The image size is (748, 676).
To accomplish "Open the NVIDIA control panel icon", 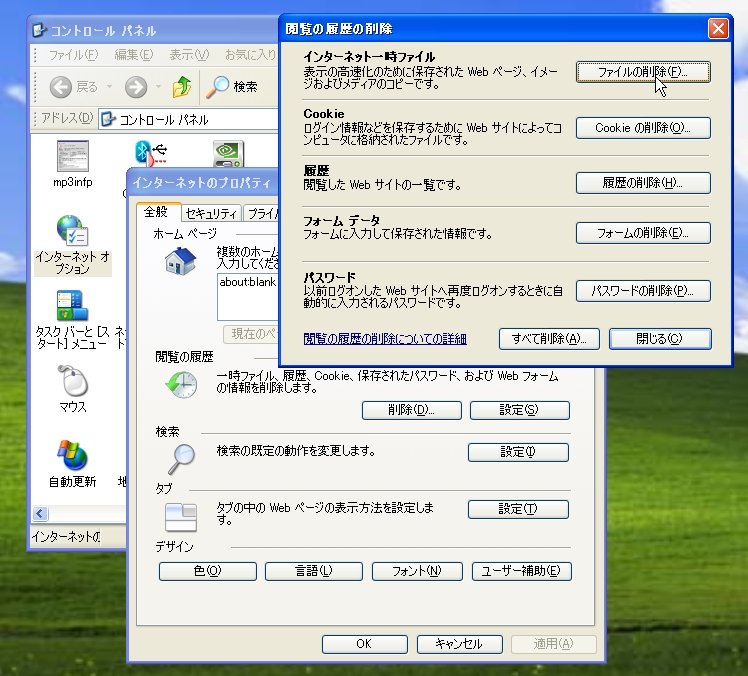I will pyautogui.click(x=229, y=154).
